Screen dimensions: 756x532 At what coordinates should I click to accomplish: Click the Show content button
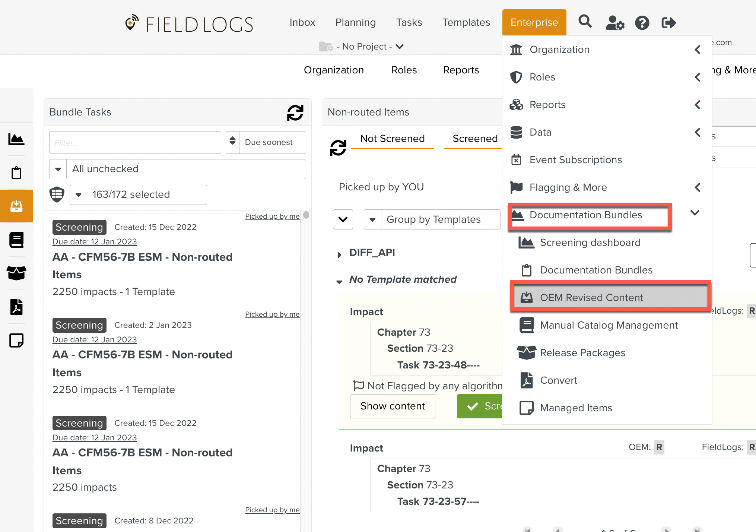pyautogui.click(x=393, y=406)
